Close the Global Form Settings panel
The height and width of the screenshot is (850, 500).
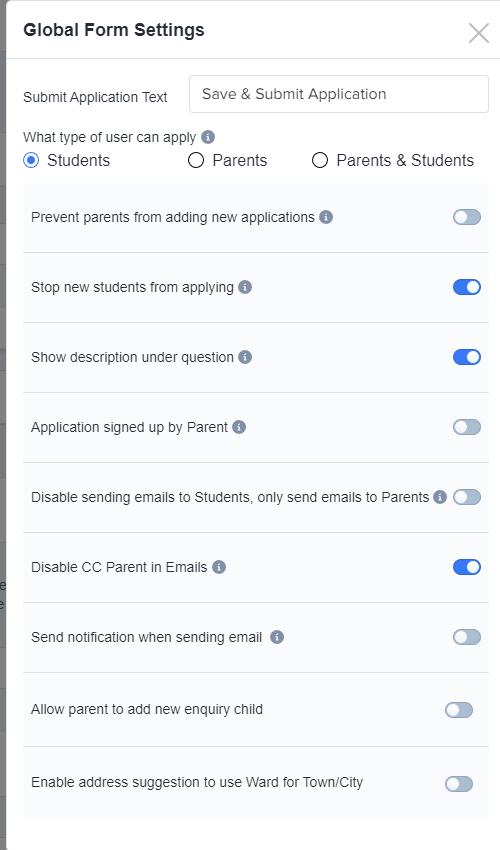pos(479,33)
